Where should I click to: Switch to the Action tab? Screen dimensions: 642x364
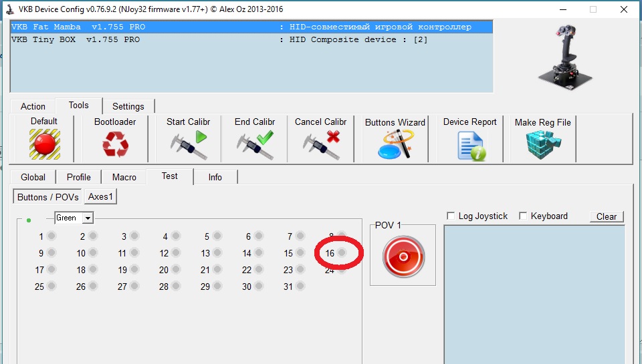(33, 106)
